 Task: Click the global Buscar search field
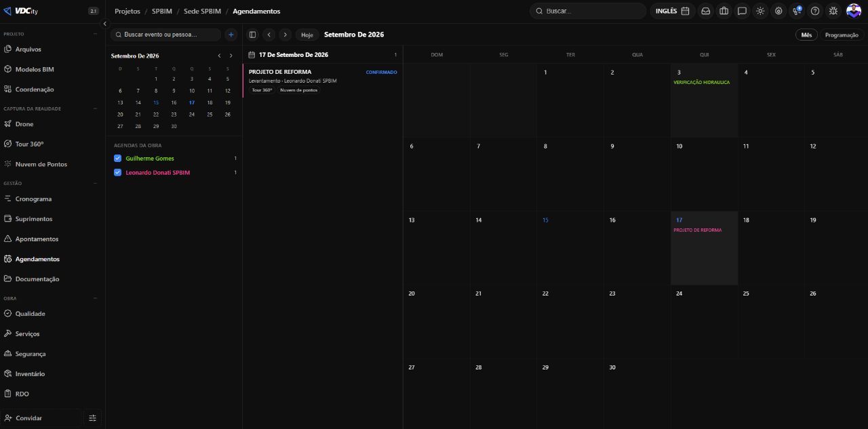coord(588,11)
